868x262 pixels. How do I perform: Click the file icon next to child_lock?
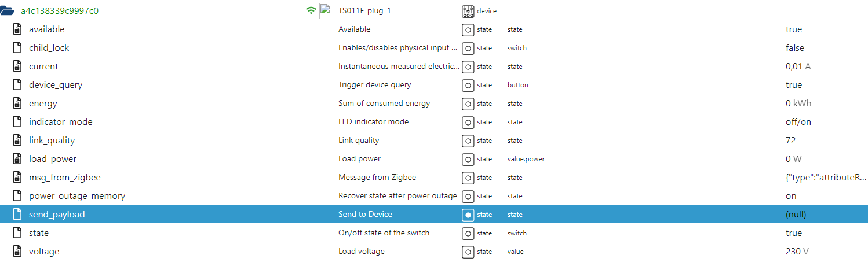pyautogui.click(x=17, y=48)
